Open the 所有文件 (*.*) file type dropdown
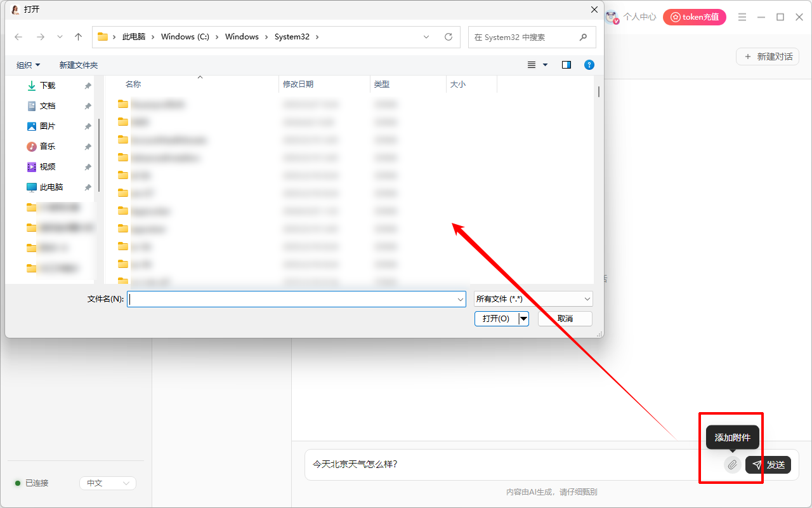 (533, 299)
